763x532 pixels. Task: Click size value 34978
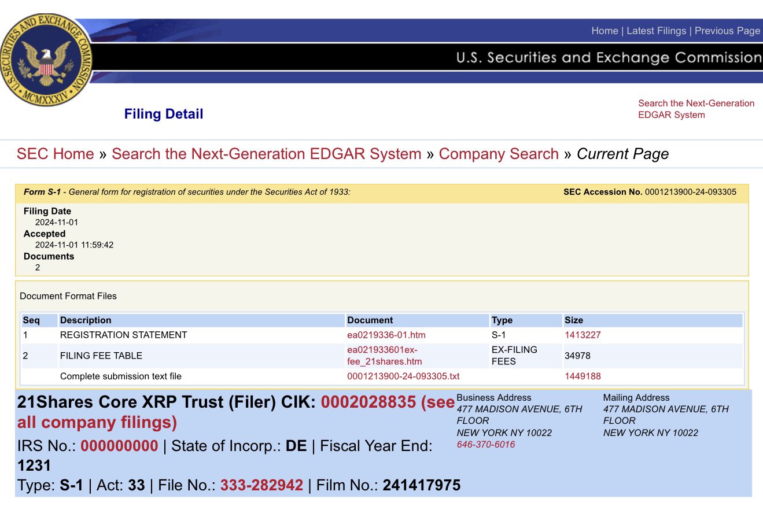pyautogui.click(x=577, y=356)
